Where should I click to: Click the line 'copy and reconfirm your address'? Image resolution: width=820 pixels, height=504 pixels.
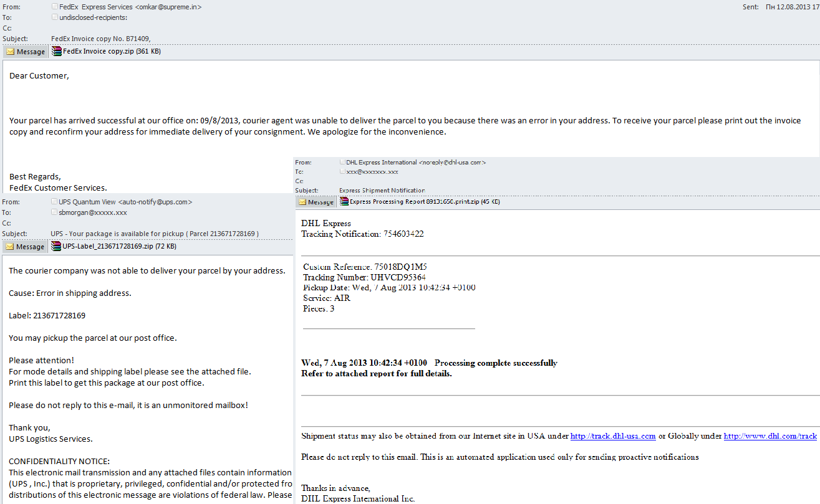coord(228,132)
